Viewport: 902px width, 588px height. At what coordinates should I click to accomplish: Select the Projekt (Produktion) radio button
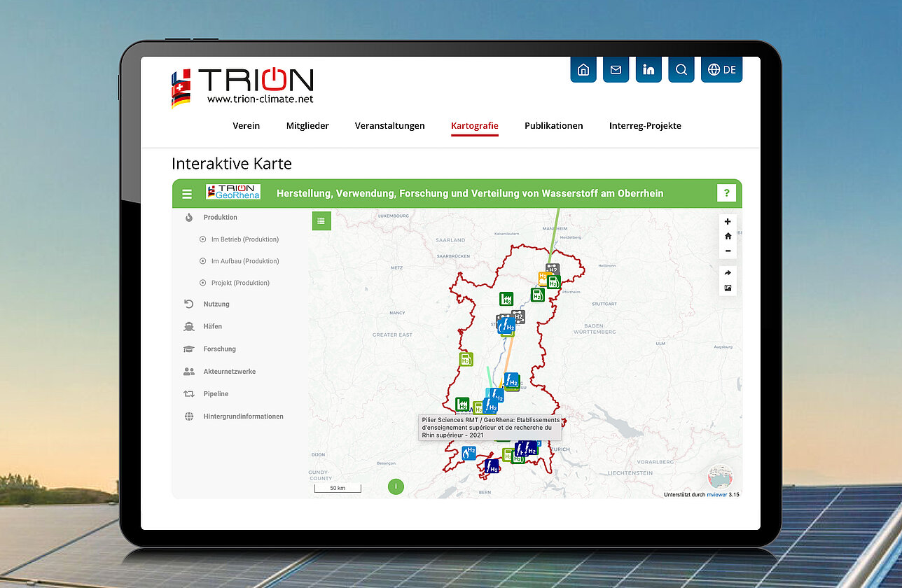coord(203,282)
